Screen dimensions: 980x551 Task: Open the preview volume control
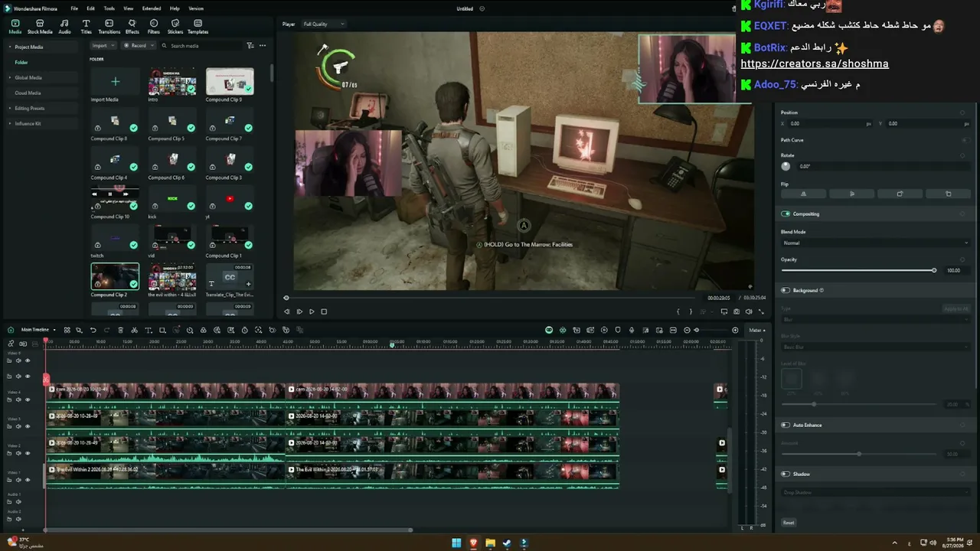click(749, 311)
